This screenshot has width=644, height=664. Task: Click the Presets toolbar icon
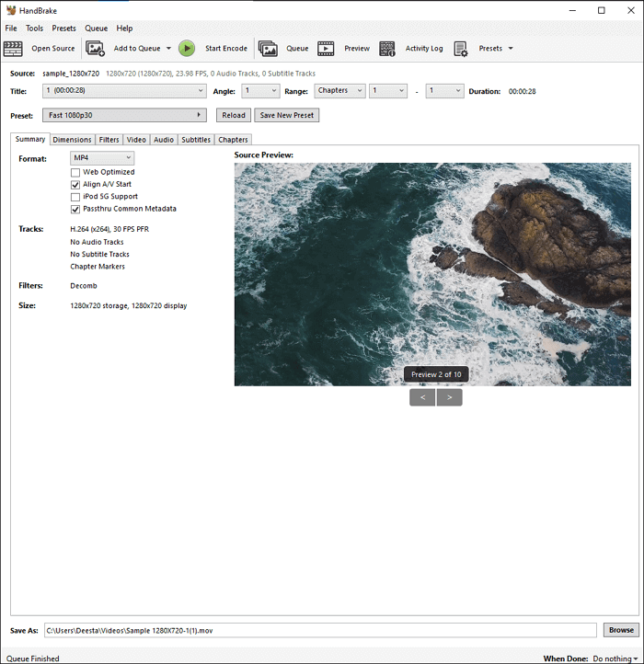tap(461, 49)
